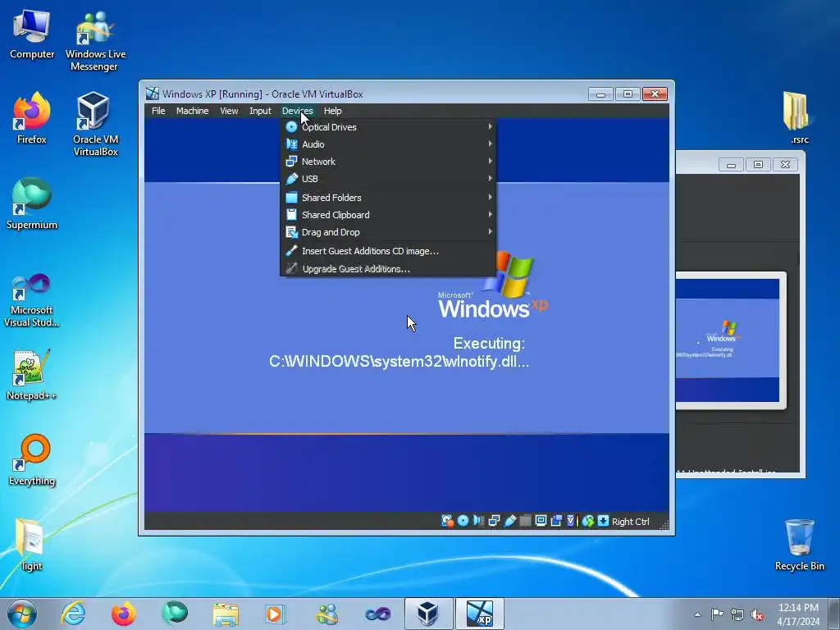This screenshot has height=630, width=840.
Task: Select the Windows Live Messenger desktop shortcut
Action: pyautogui.click(x=95, y=42)
